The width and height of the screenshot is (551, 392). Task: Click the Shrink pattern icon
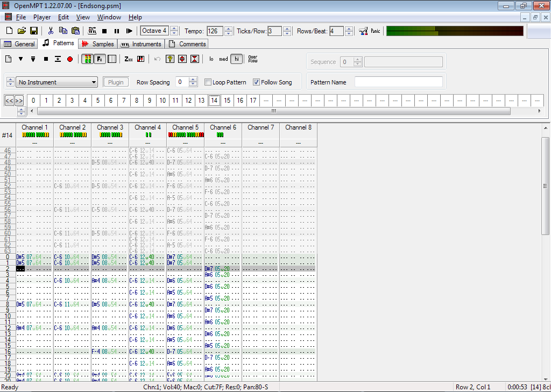click(195, 59)
